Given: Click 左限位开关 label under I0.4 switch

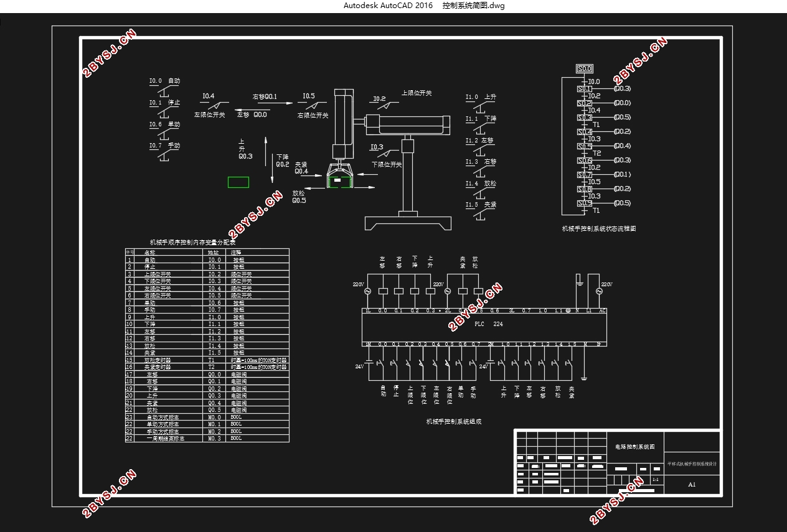Looking at the screenshot, I should (x=209, y=115).
